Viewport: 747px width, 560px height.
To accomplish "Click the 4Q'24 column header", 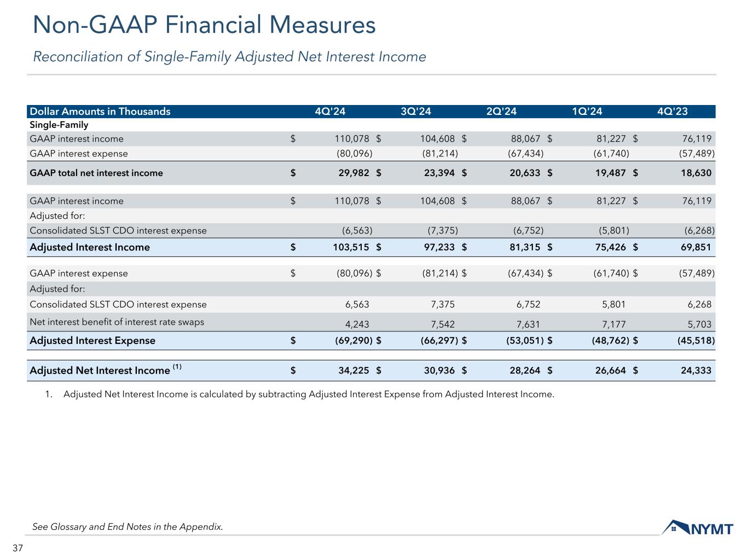I will [x=330, y=112].
